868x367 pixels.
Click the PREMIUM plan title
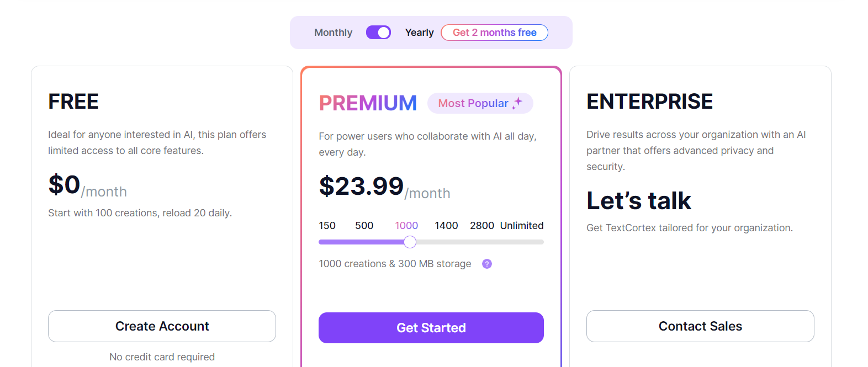click(x=368, y=103)
